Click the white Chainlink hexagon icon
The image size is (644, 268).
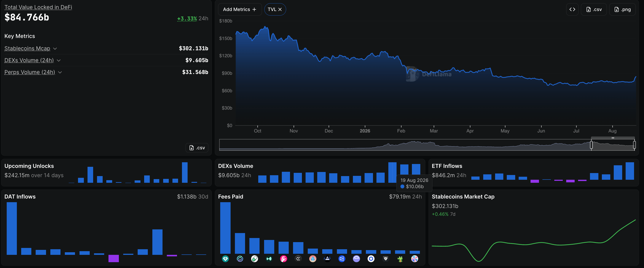coord(371,259)
